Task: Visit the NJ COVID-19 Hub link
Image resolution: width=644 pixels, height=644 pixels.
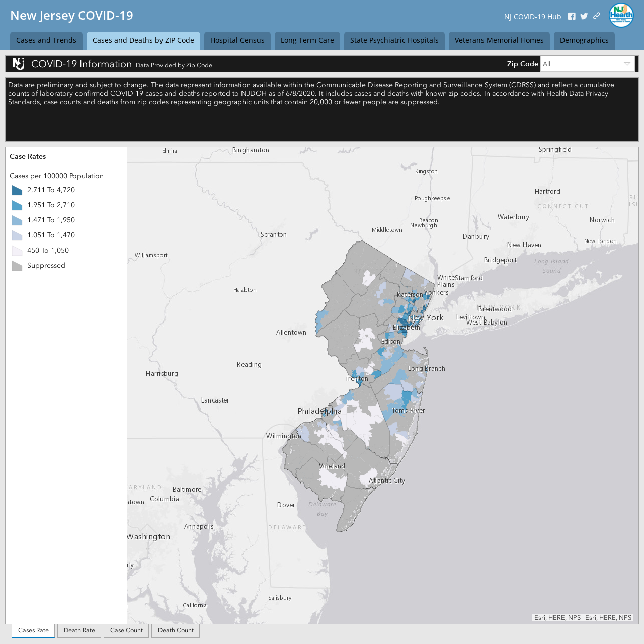Action: coord(532,17)
